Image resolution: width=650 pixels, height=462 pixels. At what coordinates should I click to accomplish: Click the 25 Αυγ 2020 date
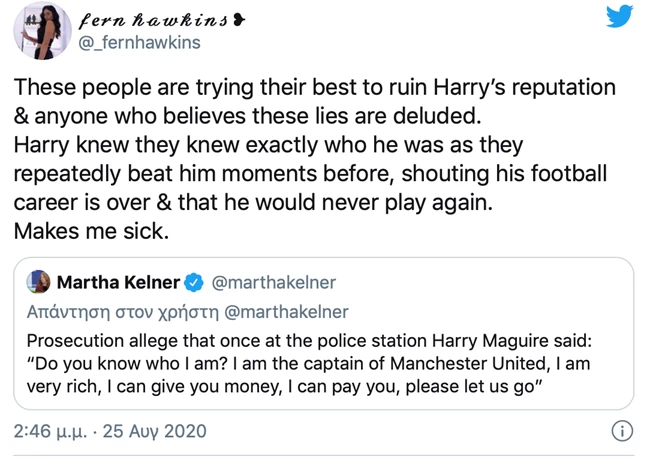(154, 431)
